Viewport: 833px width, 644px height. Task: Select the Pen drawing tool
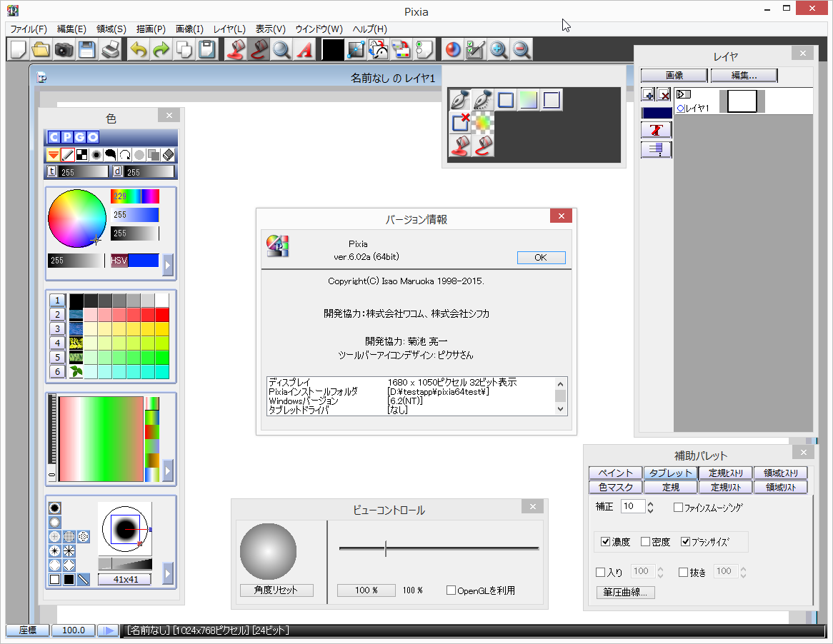click(460, 101)
